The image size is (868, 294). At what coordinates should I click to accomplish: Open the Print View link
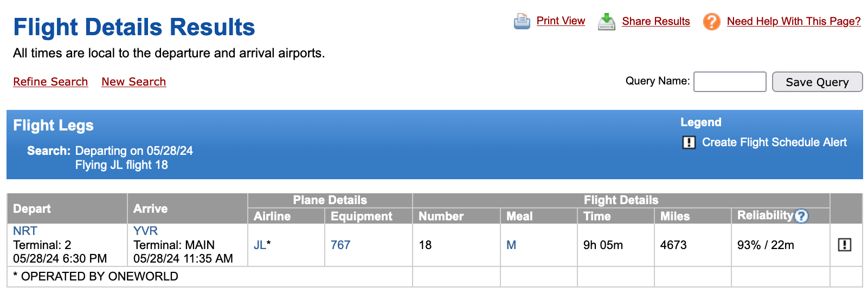(561, 21)
